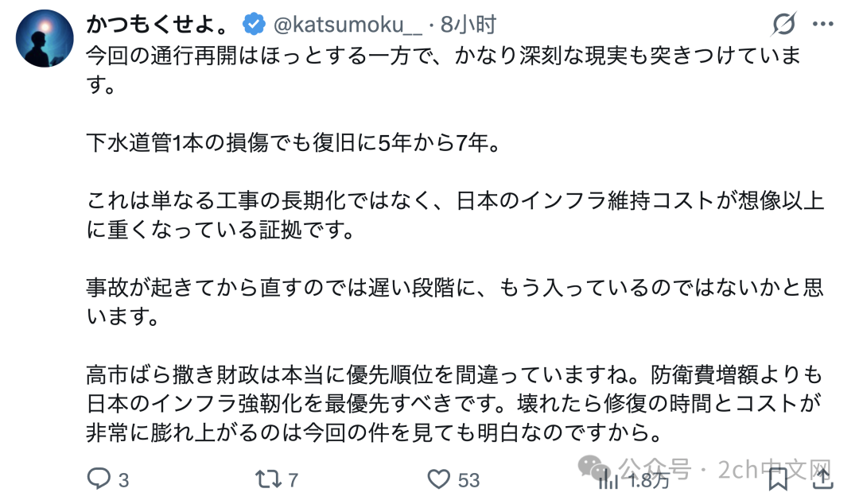Click the like count 53
Image resolution: width=859 pixels, height=504 pixels.
[x=468, y=480]
